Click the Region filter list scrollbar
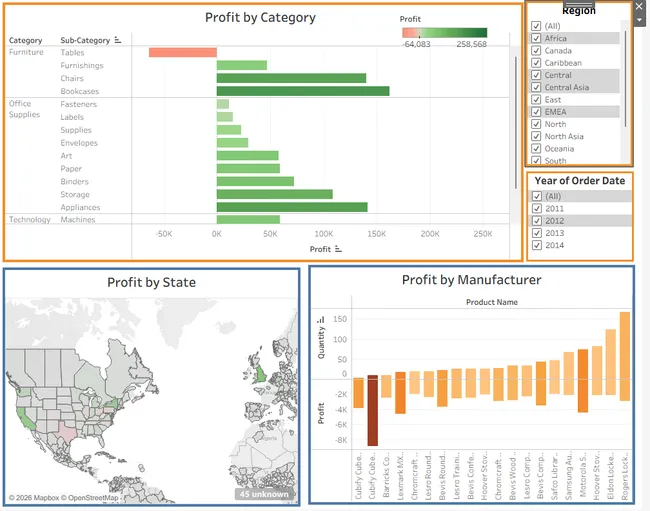 pos(625,79)
